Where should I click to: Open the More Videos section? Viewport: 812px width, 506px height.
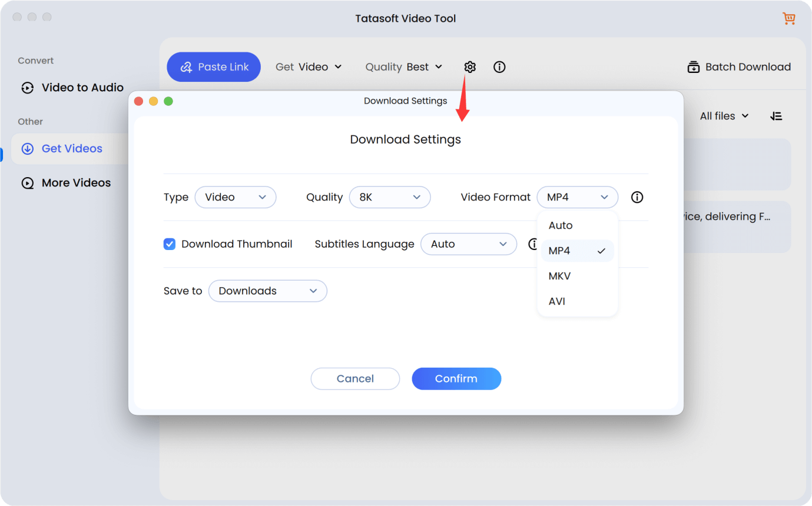coord(76,182)
